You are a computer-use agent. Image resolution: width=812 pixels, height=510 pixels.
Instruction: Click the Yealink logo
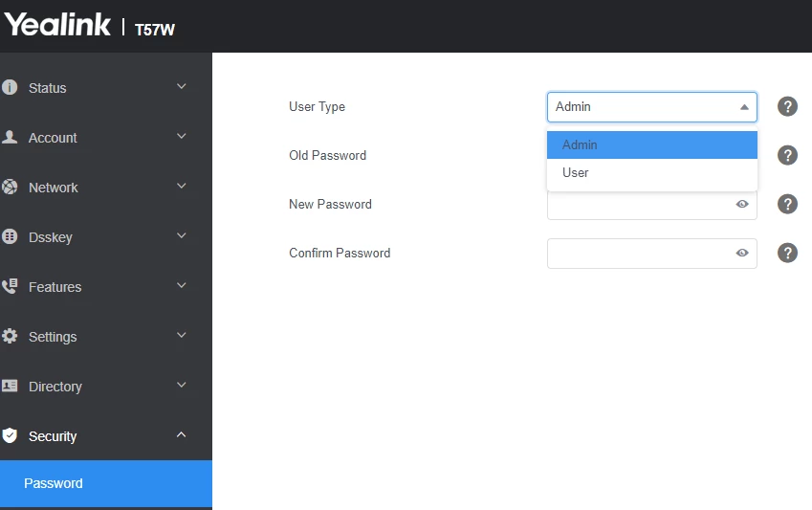click(x=57, y=24)
